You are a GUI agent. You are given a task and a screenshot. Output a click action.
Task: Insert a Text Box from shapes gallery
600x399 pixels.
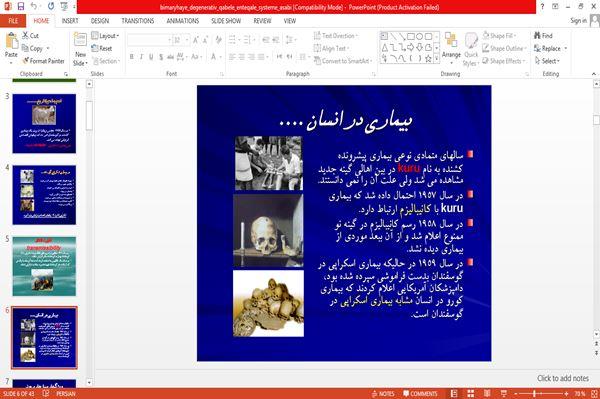pos(384,36)
